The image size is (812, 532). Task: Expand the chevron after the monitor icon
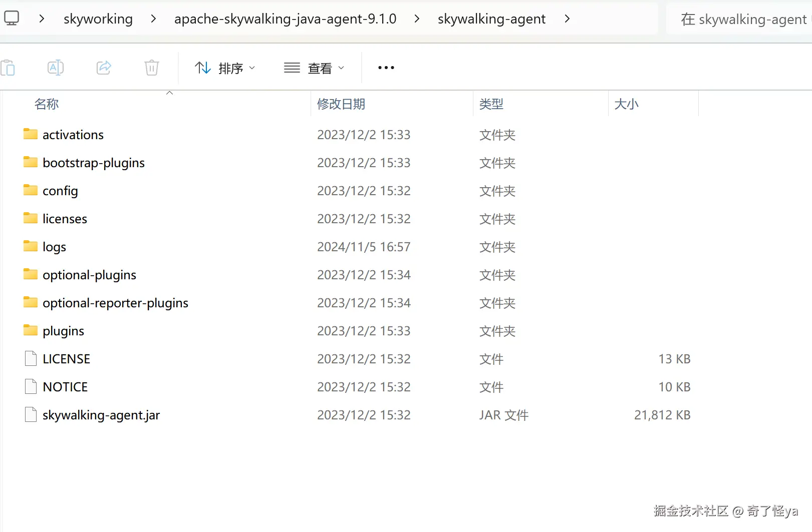(42, 19)
